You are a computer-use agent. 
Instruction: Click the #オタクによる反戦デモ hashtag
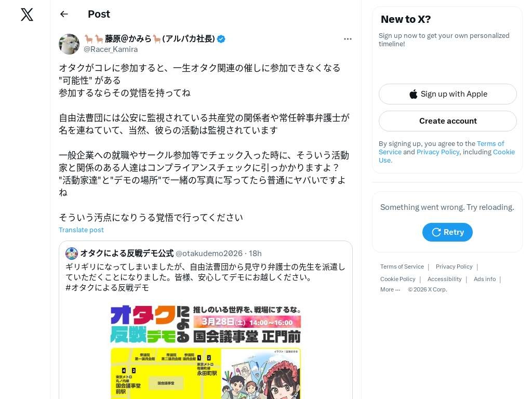pyautogui.click(x=107, y=288)
